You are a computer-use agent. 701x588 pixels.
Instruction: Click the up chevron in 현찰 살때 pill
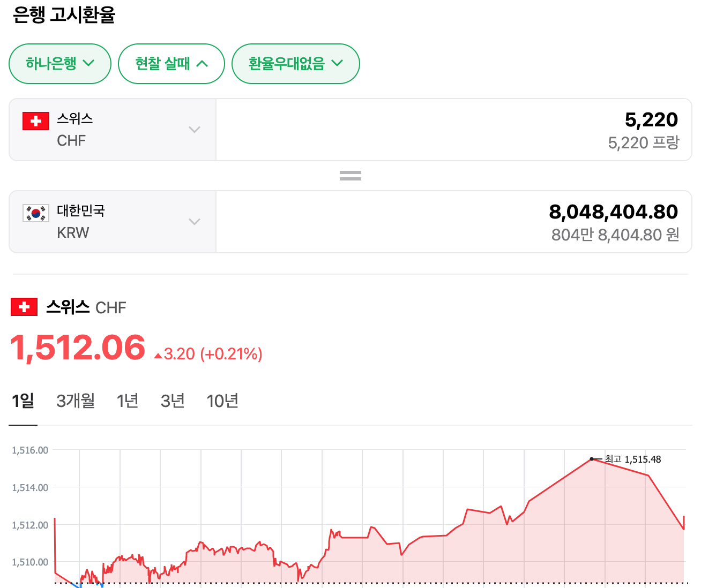tap(202, 64)
